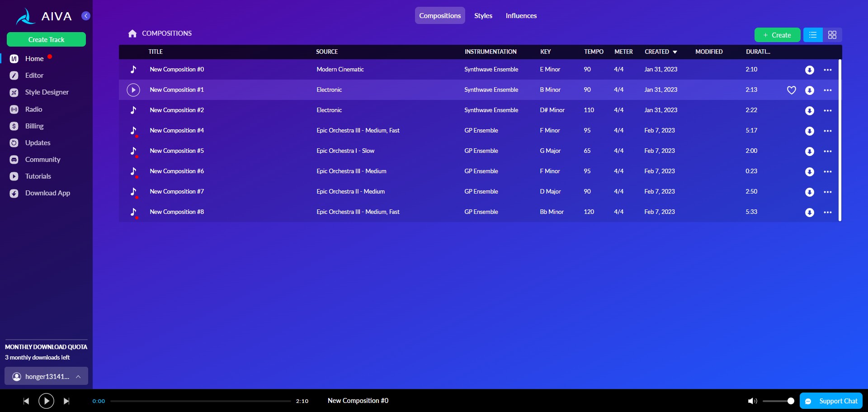Open Style Designer from the sidebar
Image resolution: width=868 pixels, height=412 pixels.
coord(47,92)
